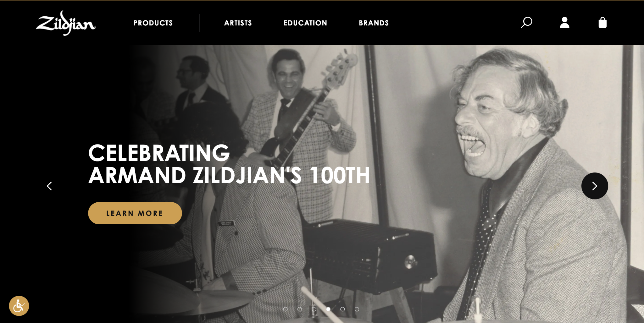This screenshot has width=644, height=323.
Task: Click the Zildjian logo
Action: (x=66, y=23)
